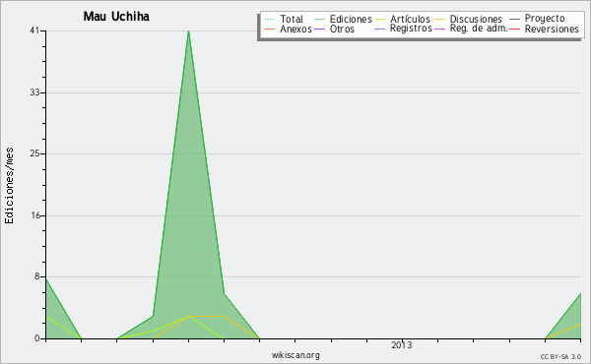Click the wikiscan.org text
Screen dimensions: 591x364
pyautogui.click(x=295, y=355)
